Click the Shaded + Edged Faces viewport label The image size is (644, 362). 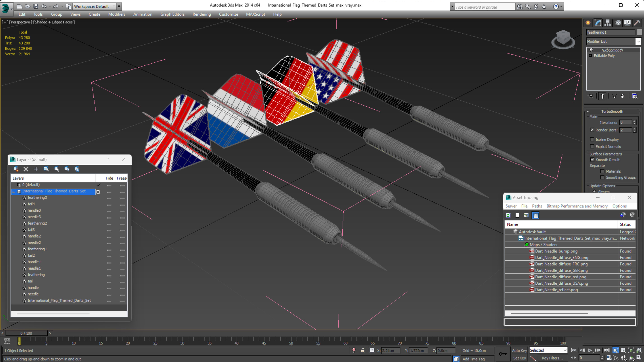click(54, 22)
